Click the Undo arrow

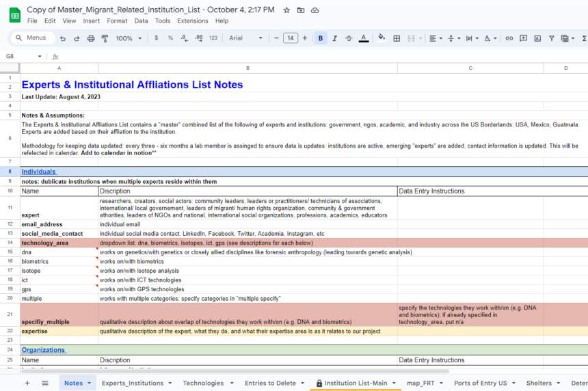pyautogui.click(x=63, y=38)
